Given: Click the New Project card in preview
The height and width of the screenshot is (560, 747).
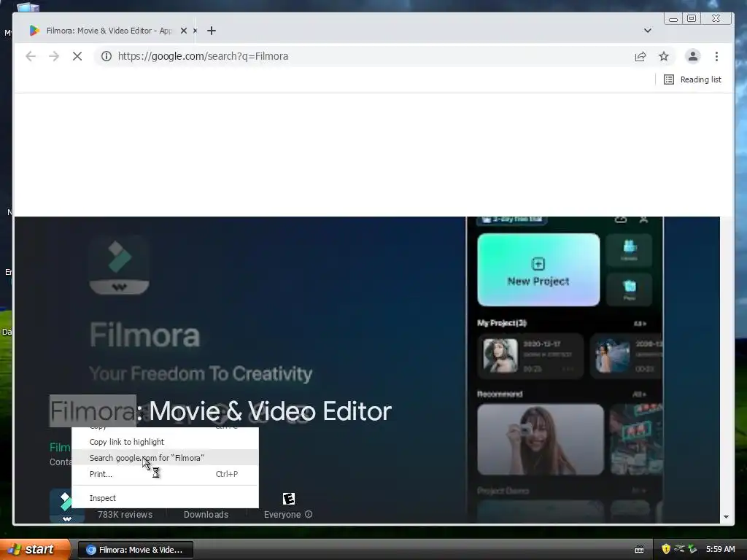Looking at the screenshot, I should (538, 270).
